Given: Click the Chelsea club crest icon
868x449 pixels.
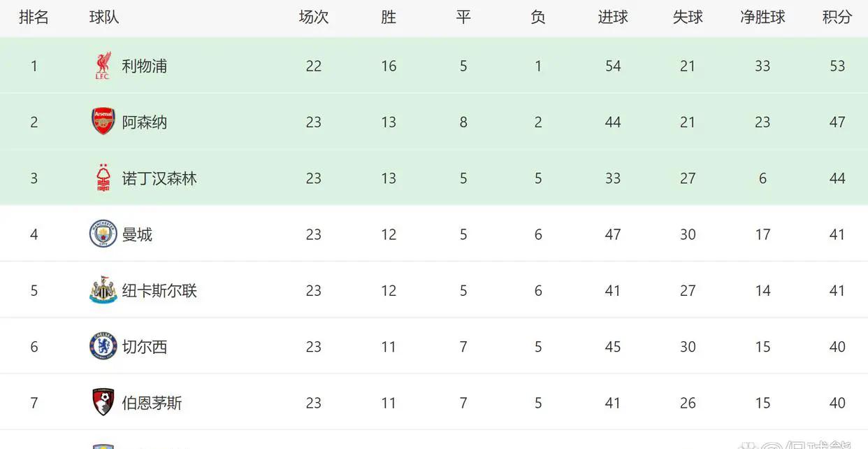Looking at the screenshot, I should coord(103,346).
